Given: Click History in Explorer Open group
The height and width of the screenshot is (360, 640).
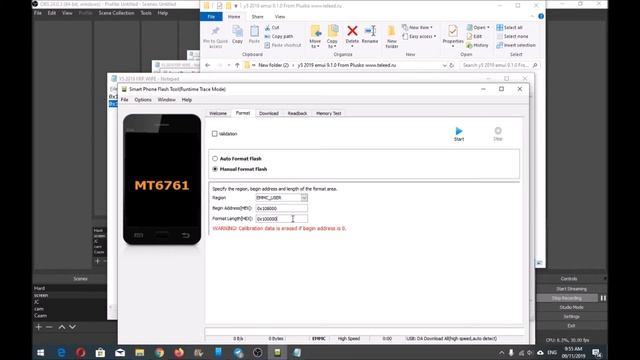Looking at the screenshot, I should 477,45.
